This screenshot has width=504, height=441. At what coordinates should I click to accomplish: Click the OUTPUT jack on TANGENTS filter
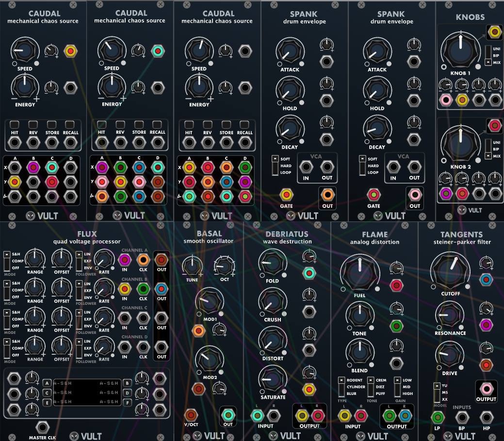pos(487,389)
